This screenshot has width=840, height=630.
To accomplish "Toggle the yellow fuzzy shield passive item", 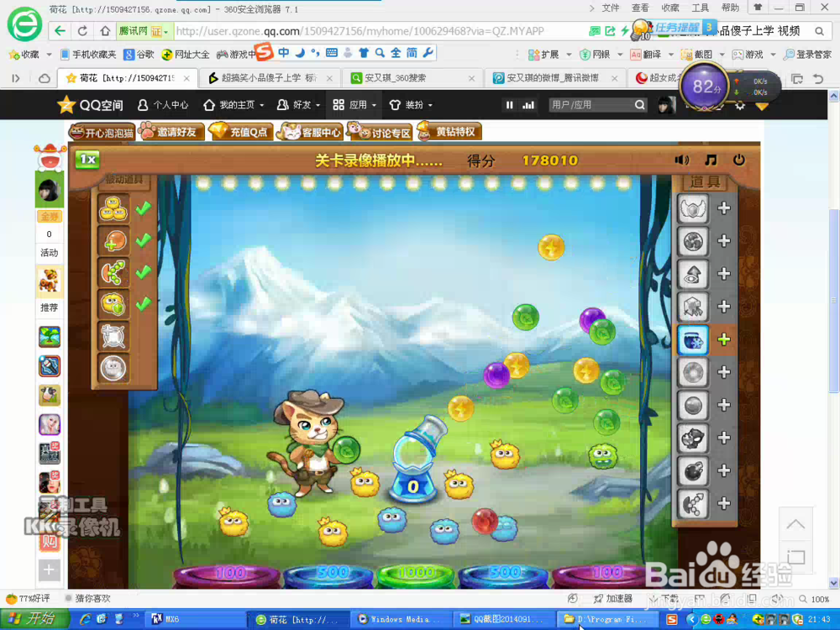I will tap(113, 304).
